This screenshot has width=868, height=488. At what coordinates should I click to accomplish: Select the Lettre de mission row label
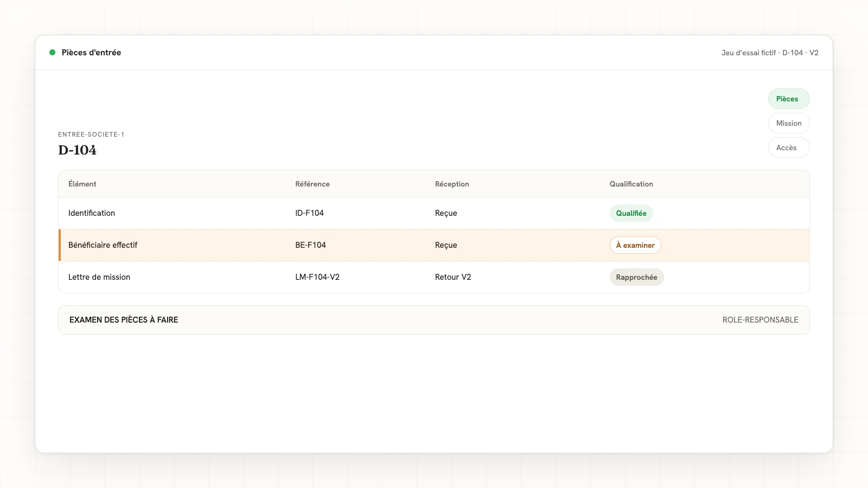point(99,277)
